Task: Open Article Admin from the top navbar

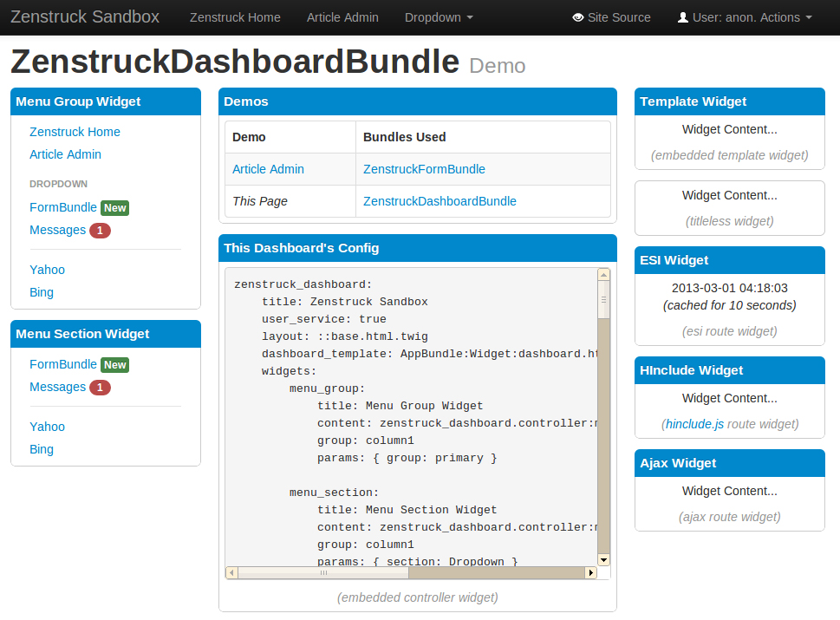Action: click(x=342, y=17)
